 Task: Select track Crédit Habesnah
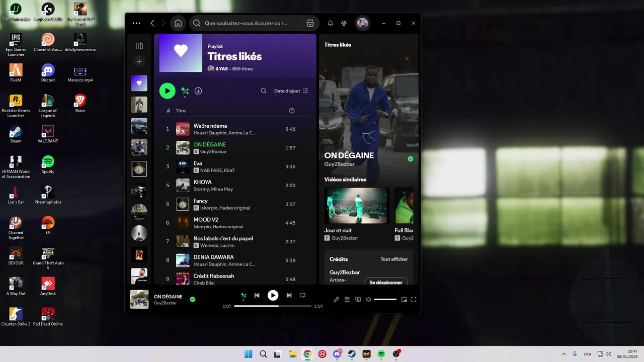235,278
